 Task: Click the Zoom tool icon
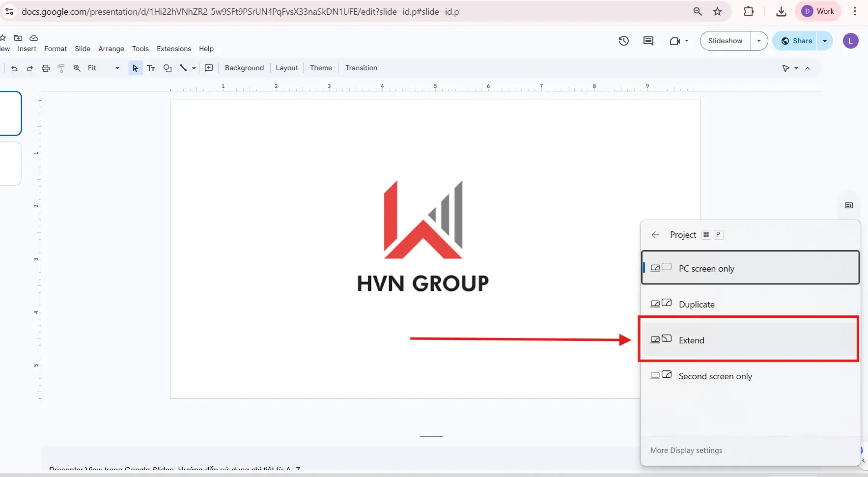click(77, 68)
